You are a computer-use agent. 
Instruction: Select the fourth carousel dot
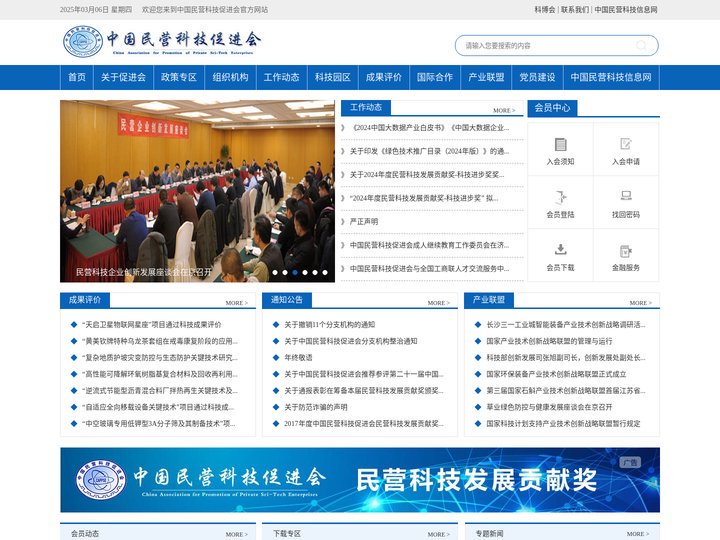[305, 272]
